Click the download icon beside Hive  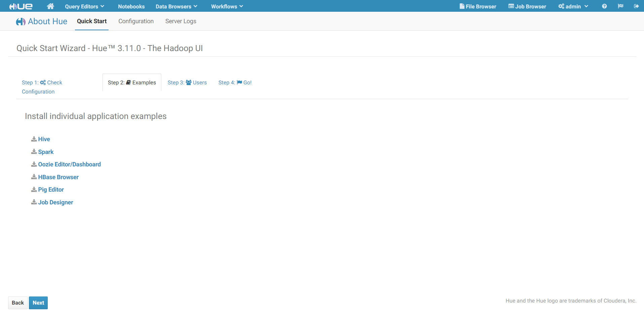tap(34, 139)
